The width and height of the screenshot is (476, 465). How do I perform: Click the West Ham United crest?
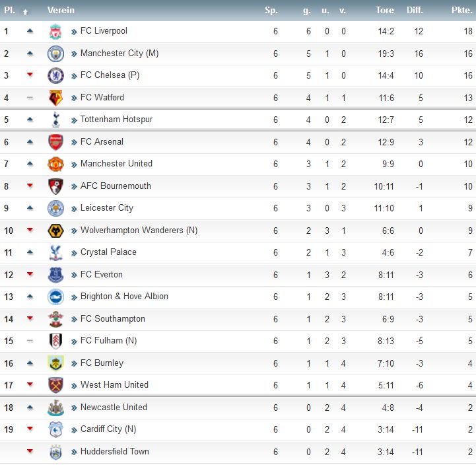click(55, 385)
